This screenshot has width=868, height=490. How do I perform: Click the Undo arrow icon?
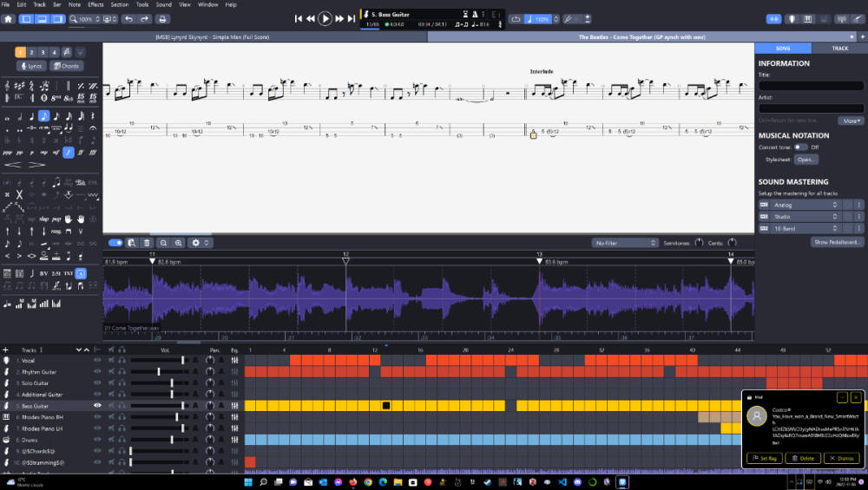coord(128,18)
